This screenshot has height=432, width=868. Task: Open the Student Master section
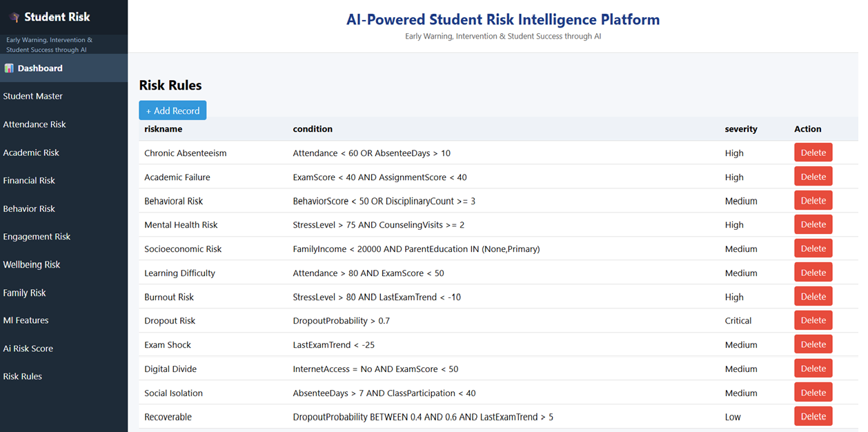[33, 96]
